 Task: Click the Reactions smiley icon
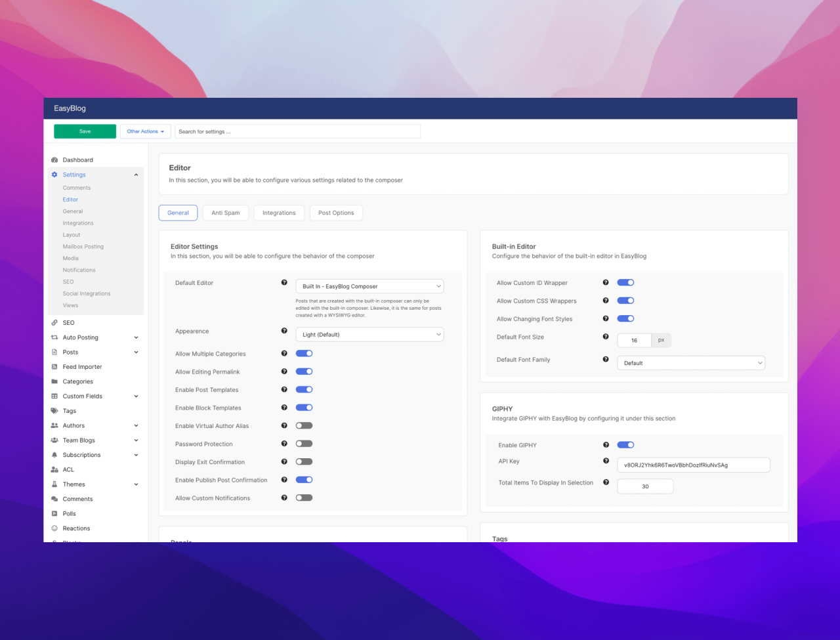click(x=54, y=528)
